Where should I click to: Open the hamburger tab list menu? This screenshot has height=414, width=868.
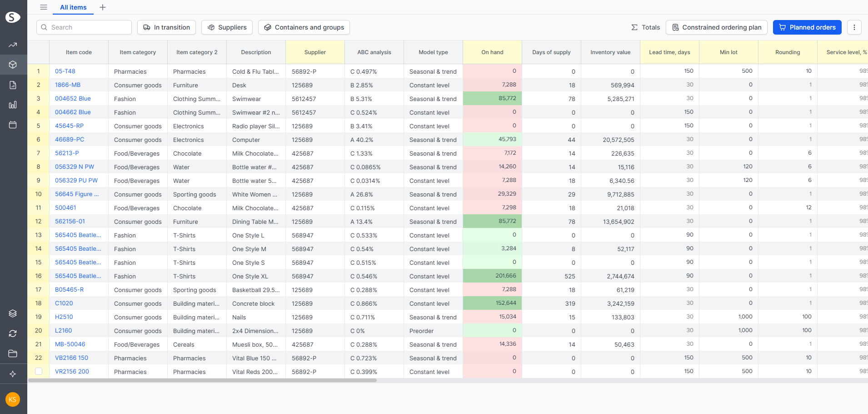coord(44,7)
